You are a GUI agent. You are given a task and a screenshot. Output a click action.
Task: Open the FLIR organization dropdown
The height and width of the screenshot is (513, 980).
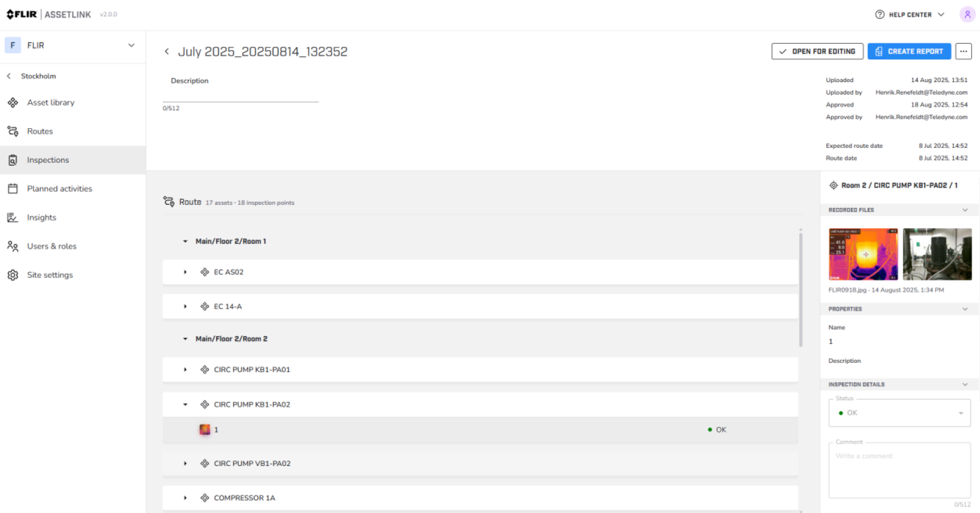131,45
